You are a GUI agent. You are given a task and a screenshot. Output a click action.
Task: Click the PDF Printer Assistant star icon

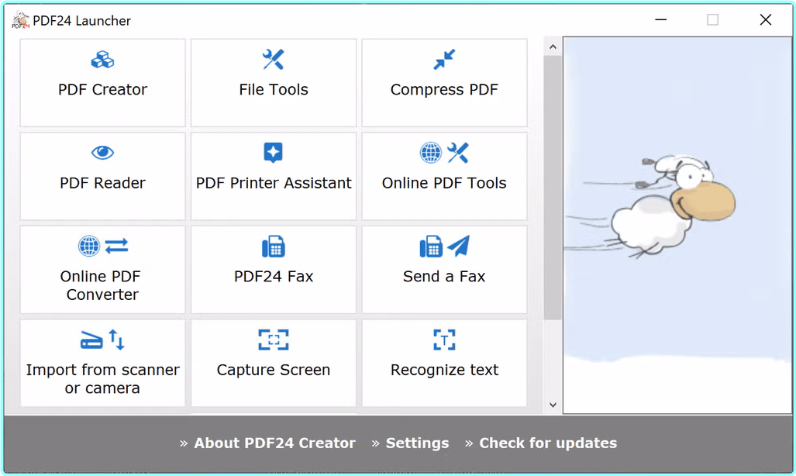[273, 153]
